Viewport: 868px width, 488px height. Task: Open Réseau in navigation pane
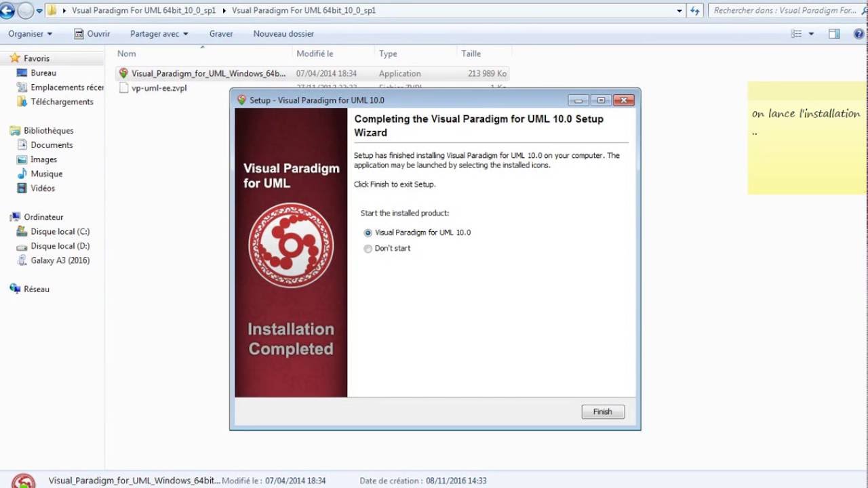click(37, 289)
